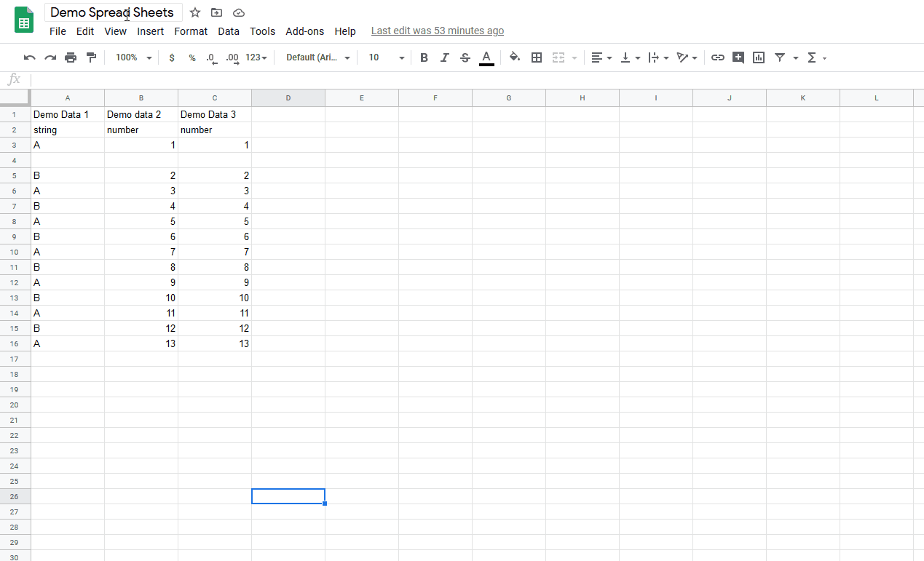924x561 pixels.
Task: Open the text color picker
Action: 486,58
